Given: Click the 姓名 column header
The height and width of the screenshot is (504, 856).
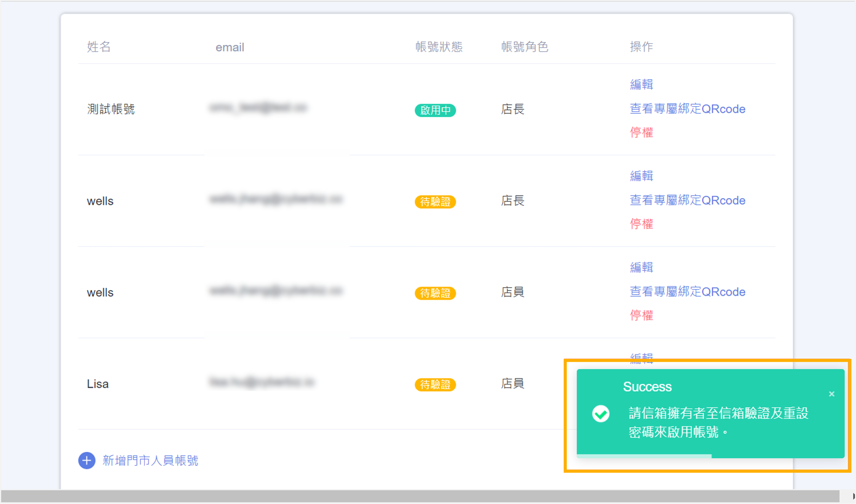Looking at the screenshot, I should 99,47.
